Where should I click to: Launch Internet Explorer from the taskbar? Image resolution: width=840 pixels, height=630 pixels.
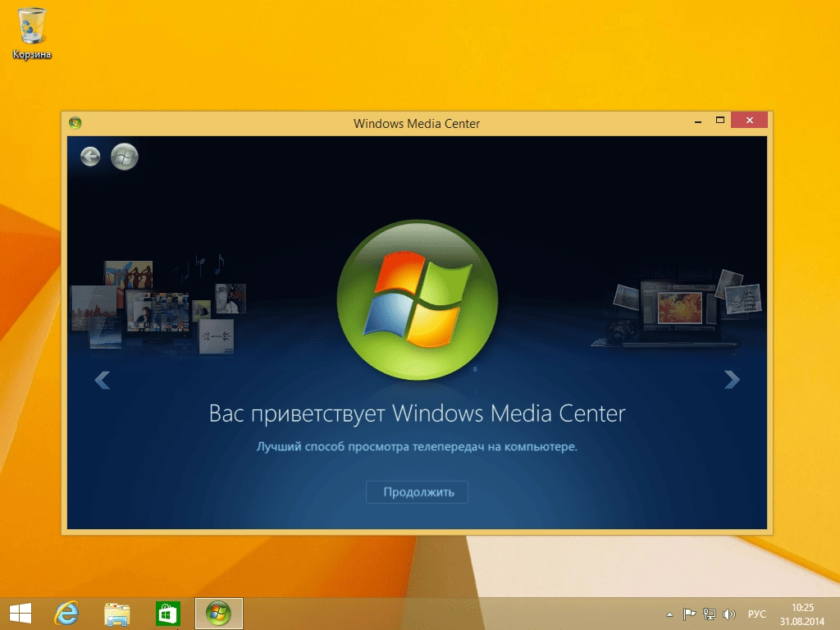[x=67, y=614]
